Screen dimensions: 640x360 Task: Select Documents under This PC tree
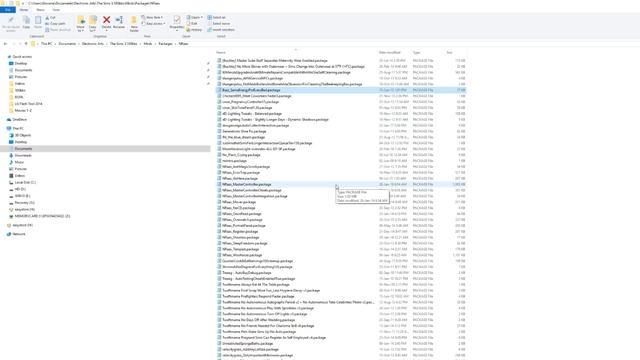[x=105, y=149]
